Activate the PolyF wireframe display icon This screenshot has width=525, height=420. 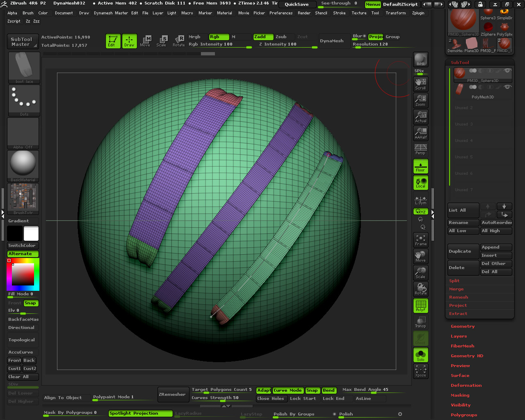coord(420,306)
